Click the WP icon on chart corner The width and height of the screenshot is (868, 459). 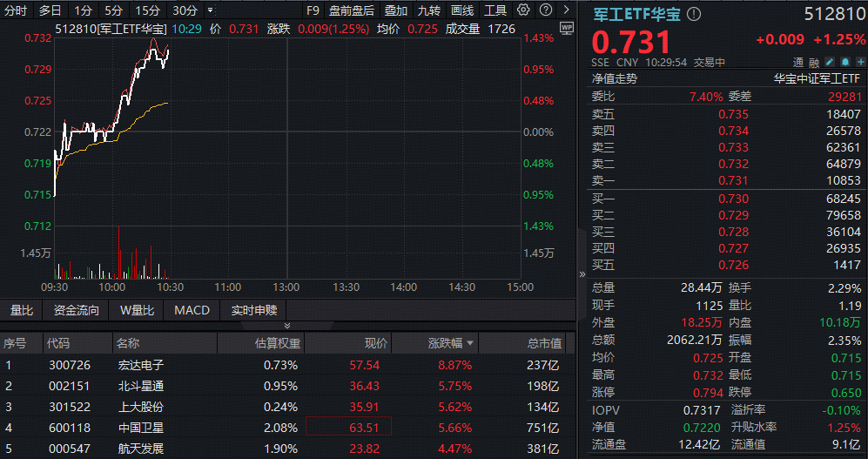point(567,28)
